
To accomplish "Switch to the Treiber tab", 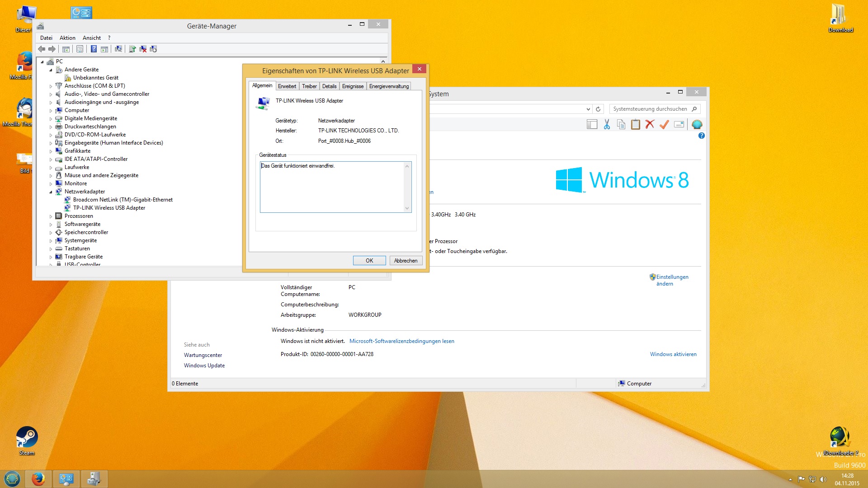I will pos(309,86).
